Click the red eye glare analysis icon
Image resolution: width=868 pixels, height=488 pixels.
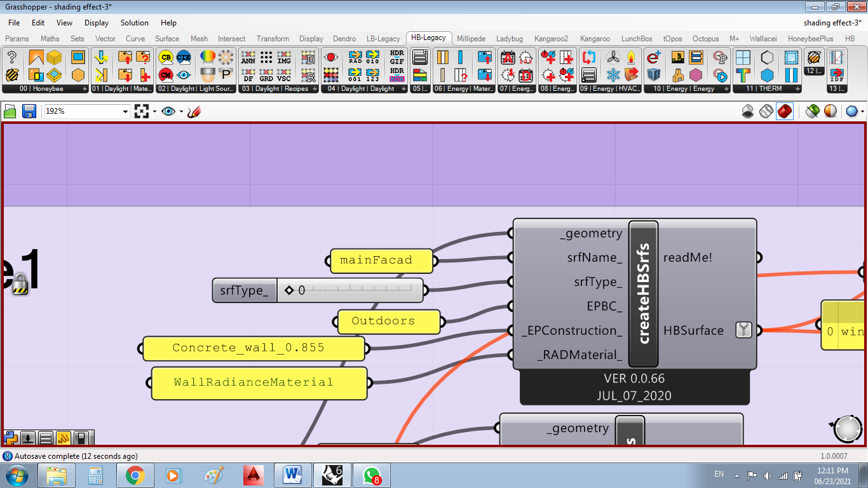[330, 57]
